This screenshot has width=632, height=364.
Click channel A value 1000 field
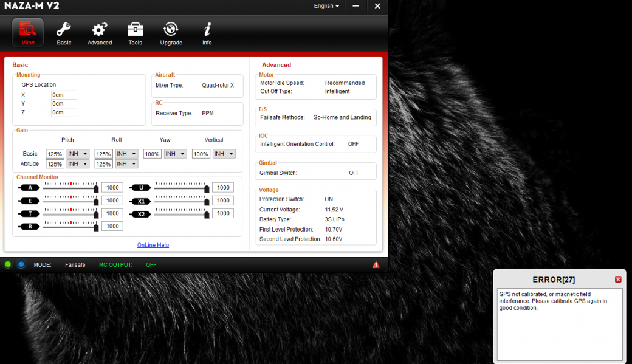pyautogui.click(x=112, y=187)
